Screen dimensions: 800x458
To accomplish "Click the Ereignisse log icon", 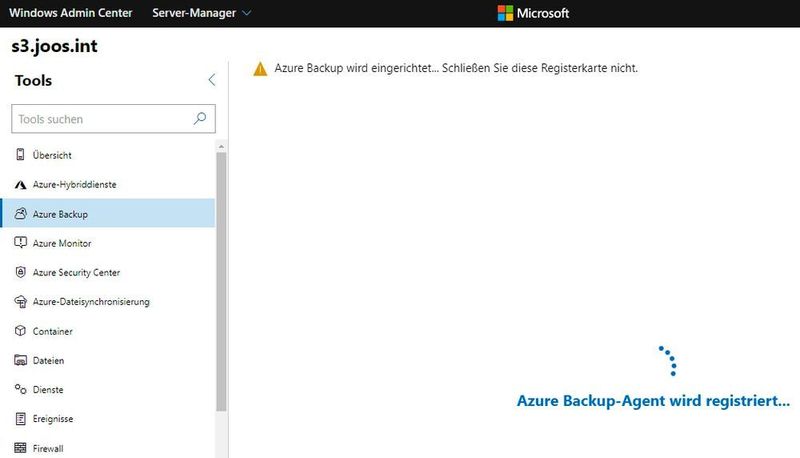I will (20, 419).
